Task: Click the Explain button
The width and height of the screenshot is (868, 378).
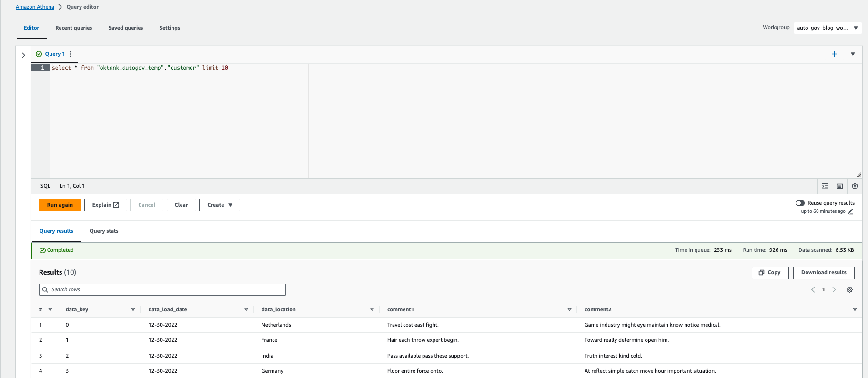Action: (106, 205)
